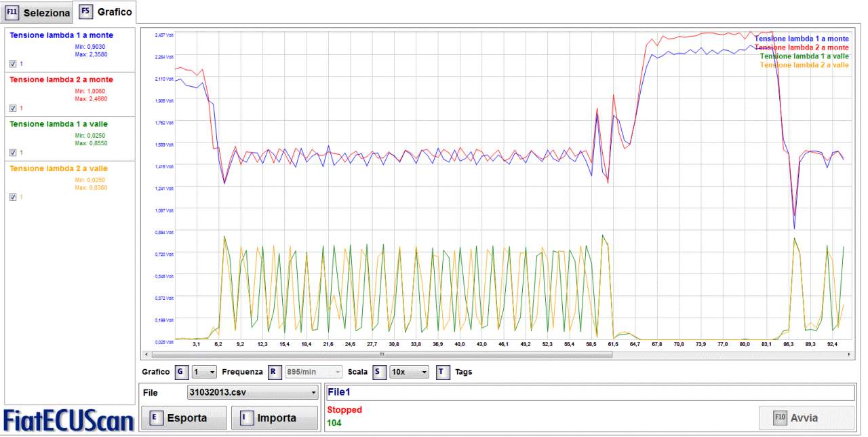The image size is (868, 437).
Task: Click the F11 key icon beside Seleziona
Action: pos(12,13)
